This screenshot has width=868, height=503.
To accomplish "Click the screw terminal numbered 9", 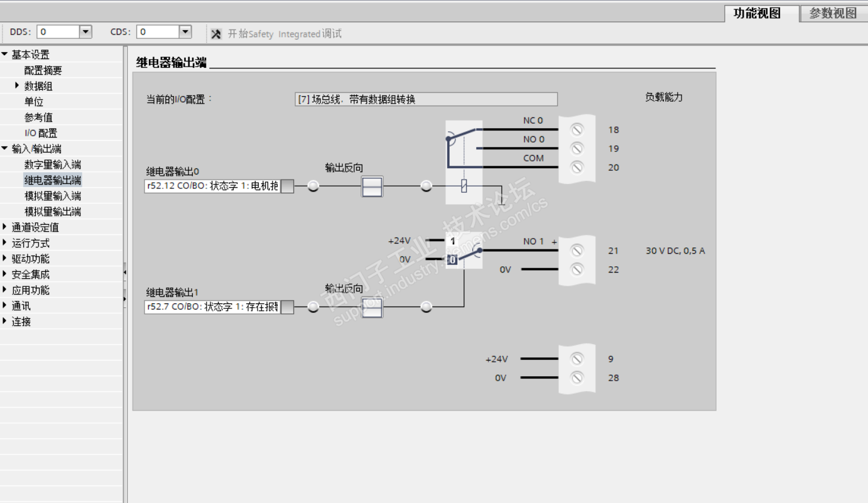I will point(577,359).
